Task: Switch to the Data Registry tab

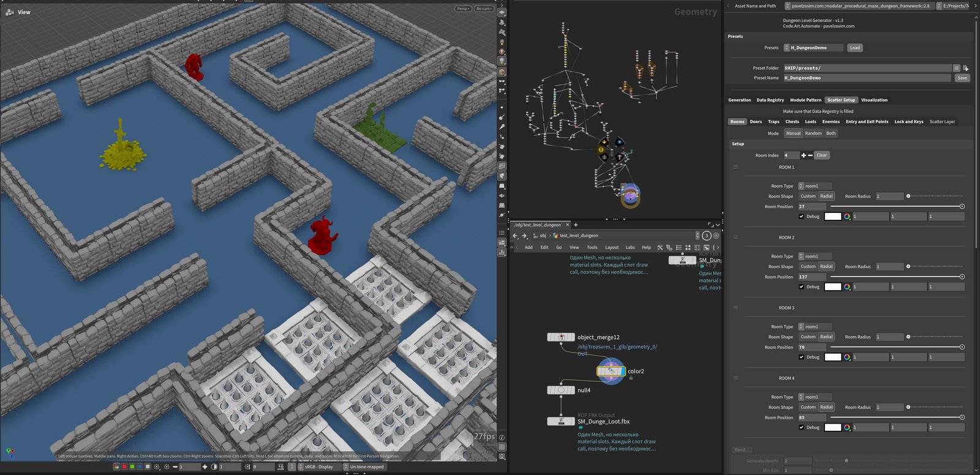Action: coord(770,100)
